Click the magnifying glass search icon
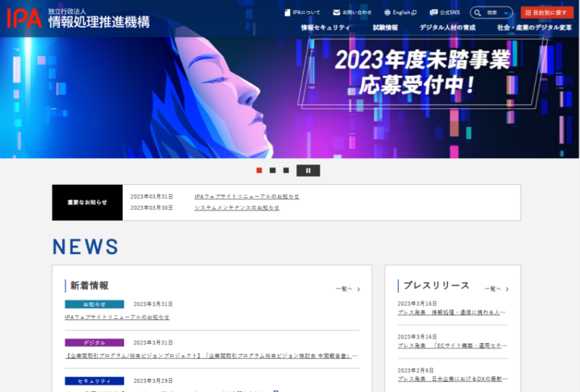 478,12
